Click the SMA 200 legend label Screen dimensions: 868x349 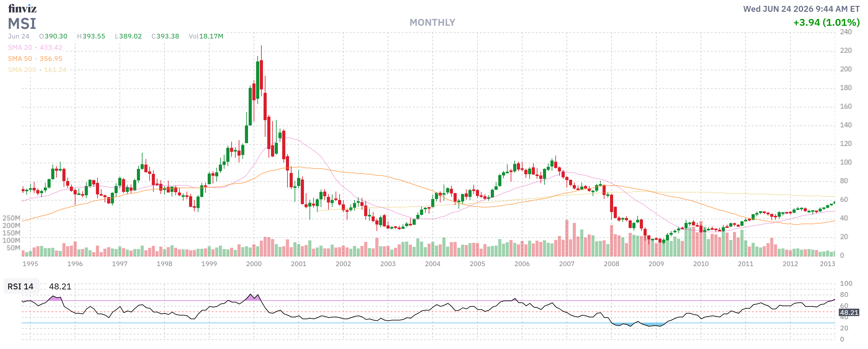pos(22,70)
